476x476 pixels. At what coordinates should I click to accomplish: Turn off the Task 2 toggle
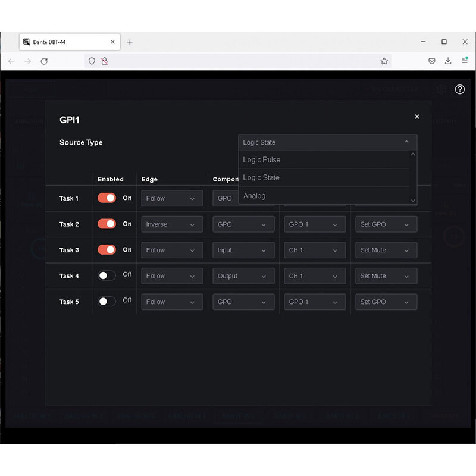point(107,224)
